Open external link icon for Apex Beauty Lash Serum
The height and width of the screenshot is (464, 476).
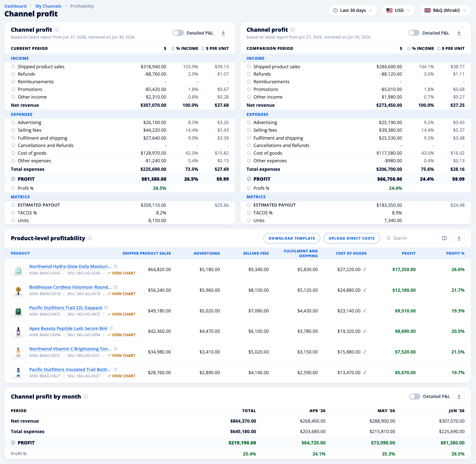[x=111, y=328]
